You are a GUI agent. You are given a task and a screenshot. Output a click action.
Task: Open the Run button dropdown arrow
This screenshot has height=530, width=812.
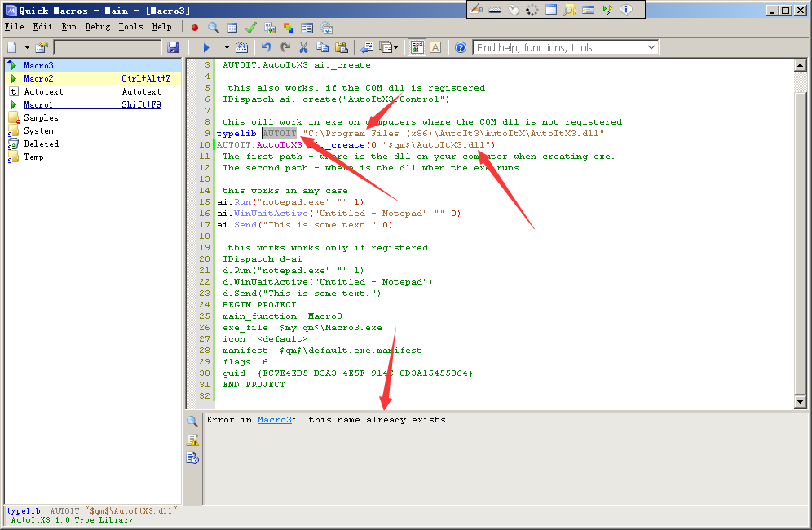pyautogui.click(x=227, y=47)
